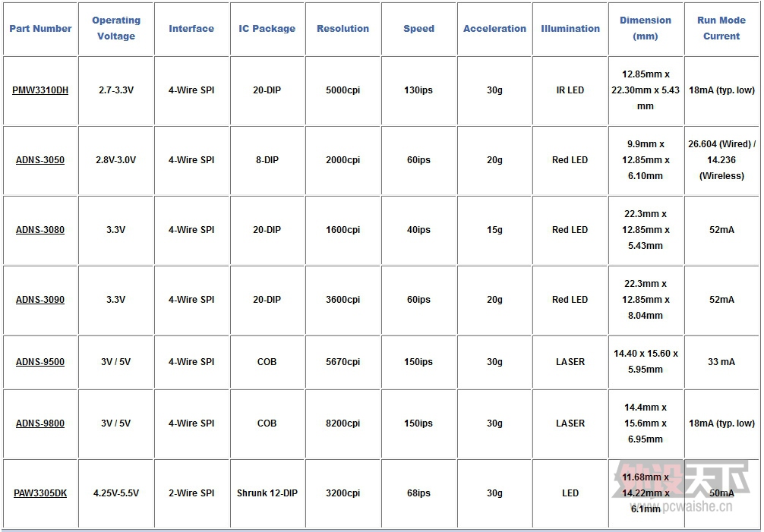Click the Part Number column header
Image resolution: width=764 pixels, height=532 pixels.
40,28
